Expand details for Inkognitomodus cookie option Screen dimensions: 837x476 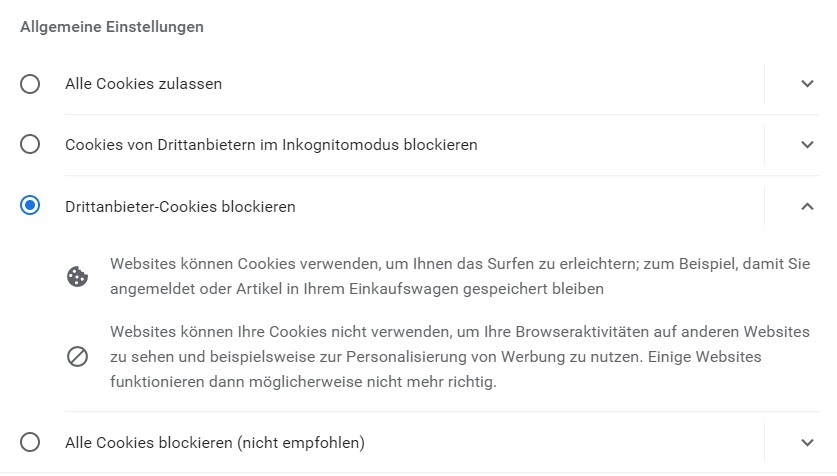pyautogui.click(x=807, y=145)
